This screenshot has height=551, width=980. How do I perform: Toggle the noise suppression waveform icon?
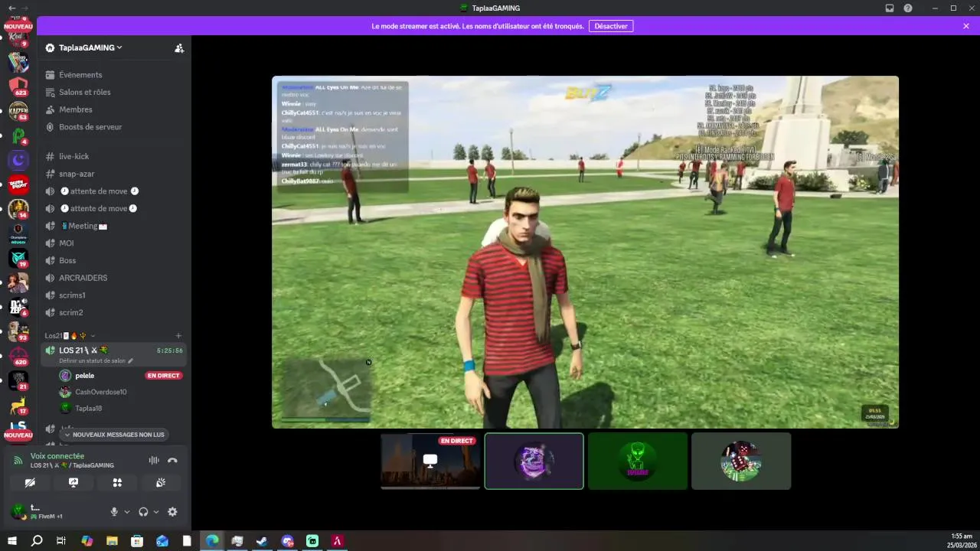pos(154,460)
